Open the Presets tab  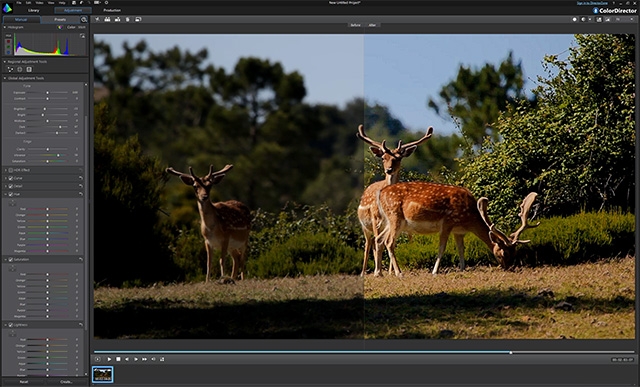60,20
